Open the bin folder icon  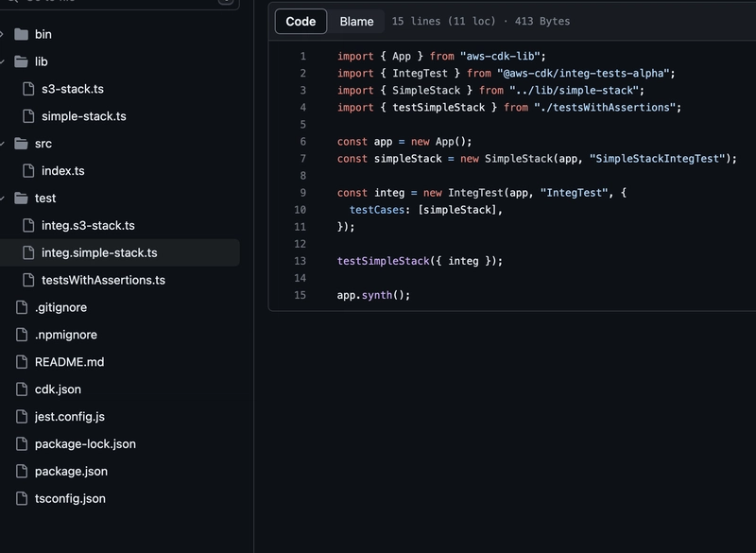click(x=21, y=34)
